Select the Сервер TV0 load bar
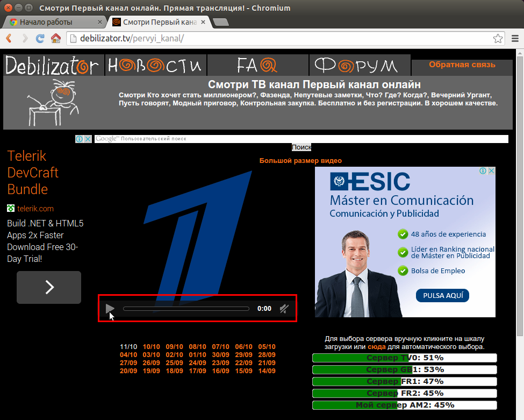The height and width of the screenshot is (420, 524). point(405,358)
